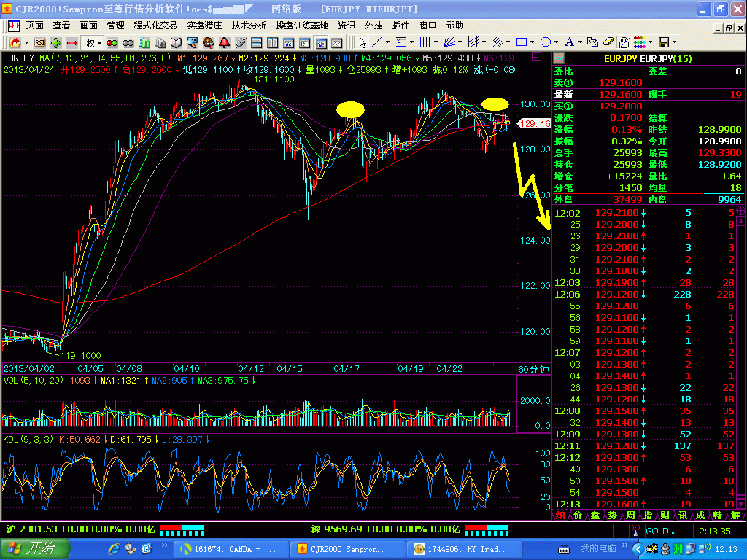Switch to the 财 tab below tick list

[665, 516]
